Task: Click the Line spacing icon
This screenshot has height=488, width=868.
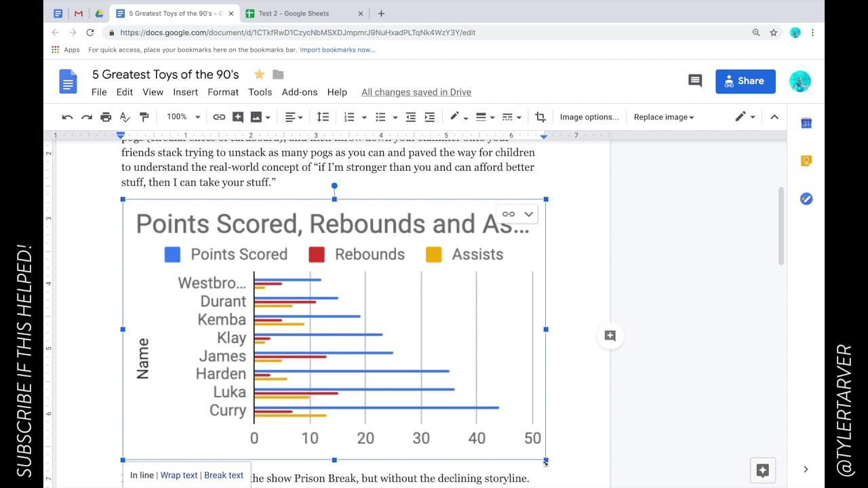Action: 323,117
